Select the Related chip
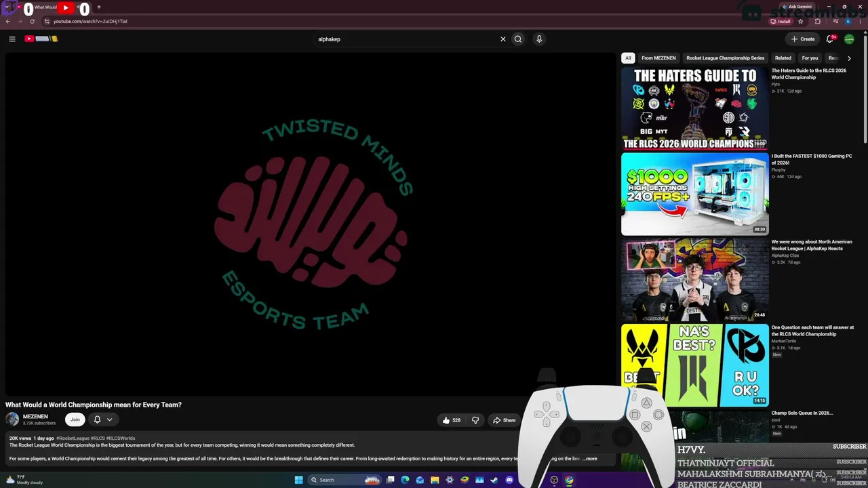The height and width of the screenshot is (488, 868). [783, 58]
